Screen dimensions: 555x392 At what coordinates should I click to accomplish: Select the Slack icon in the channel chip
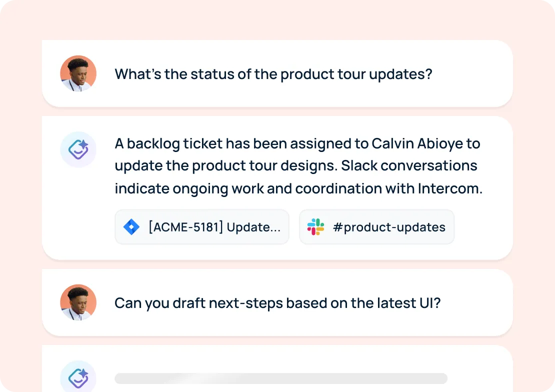314,226
